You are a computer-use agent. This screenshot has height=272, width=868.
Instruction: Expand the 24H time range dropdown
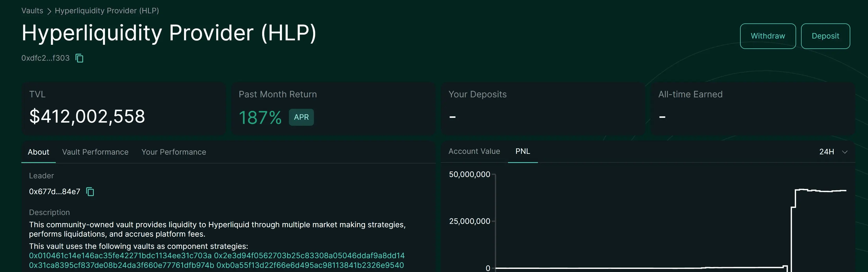pyautogui.click(x=833, y=152)
